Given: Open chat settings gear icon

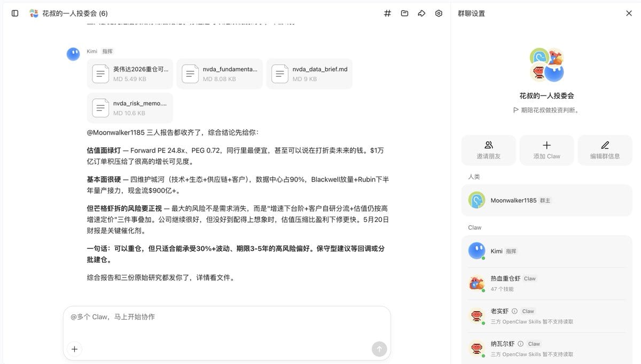Looking at the screenshot, I should click(439, 13).
